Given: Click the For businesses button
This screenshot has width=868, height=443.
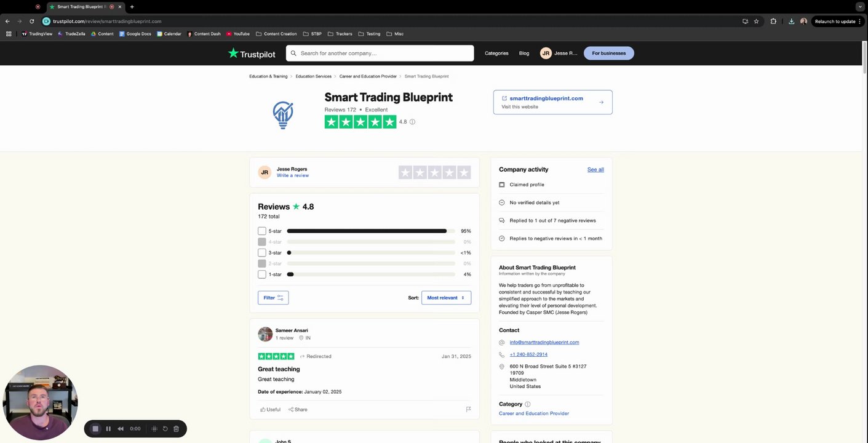Looking at the screenshot, I should click(x=608, y=53).
